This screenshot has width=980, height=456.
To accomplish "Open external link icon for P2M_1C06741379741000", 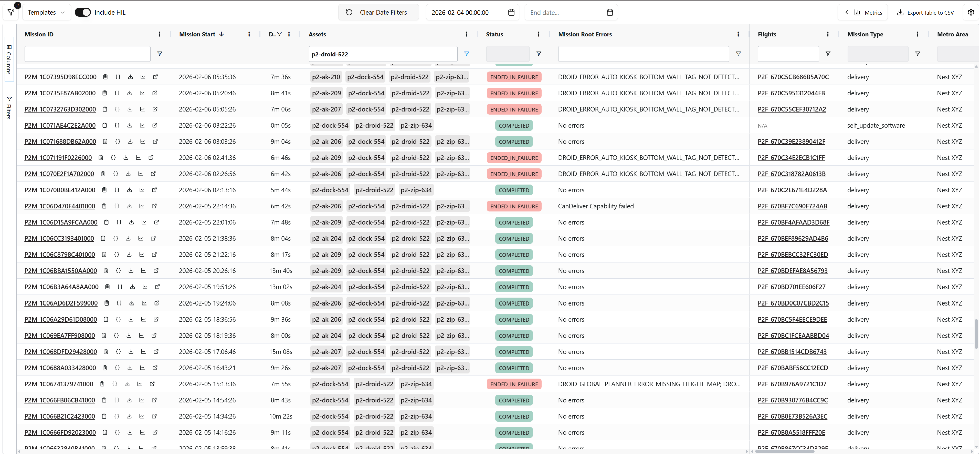I will [x=152, y=384].
